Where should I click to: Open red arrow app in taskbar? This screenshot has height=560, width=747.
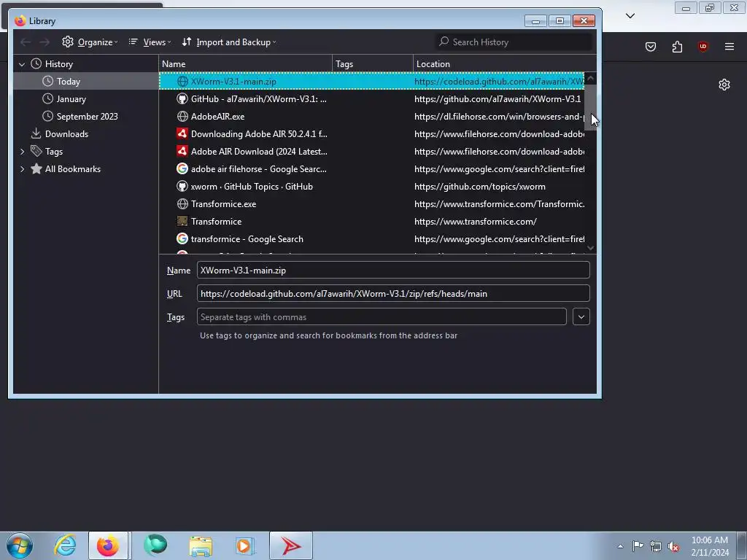tap(290, 545)
